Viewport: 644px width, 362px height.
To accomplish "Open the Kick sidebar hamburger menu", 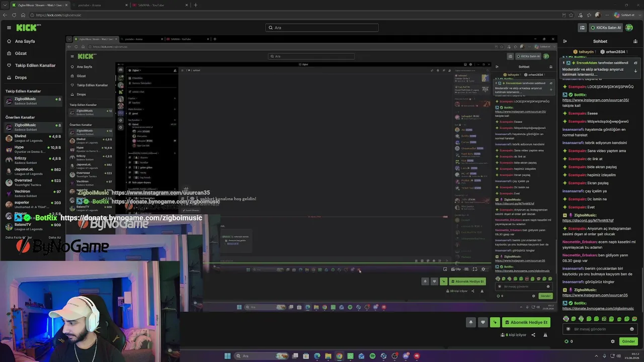I will [x=9, y=28].
